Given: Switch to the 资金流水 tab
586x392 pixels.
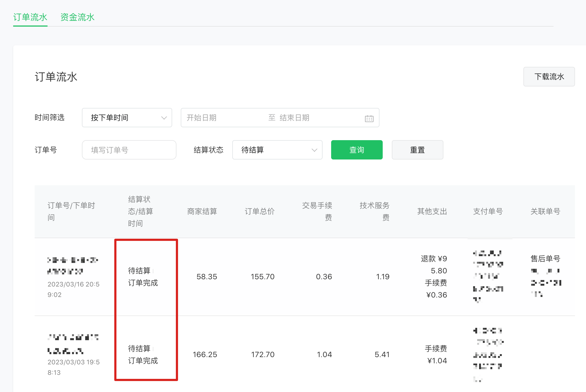Looking at the screenshot, I should (77, 17).
